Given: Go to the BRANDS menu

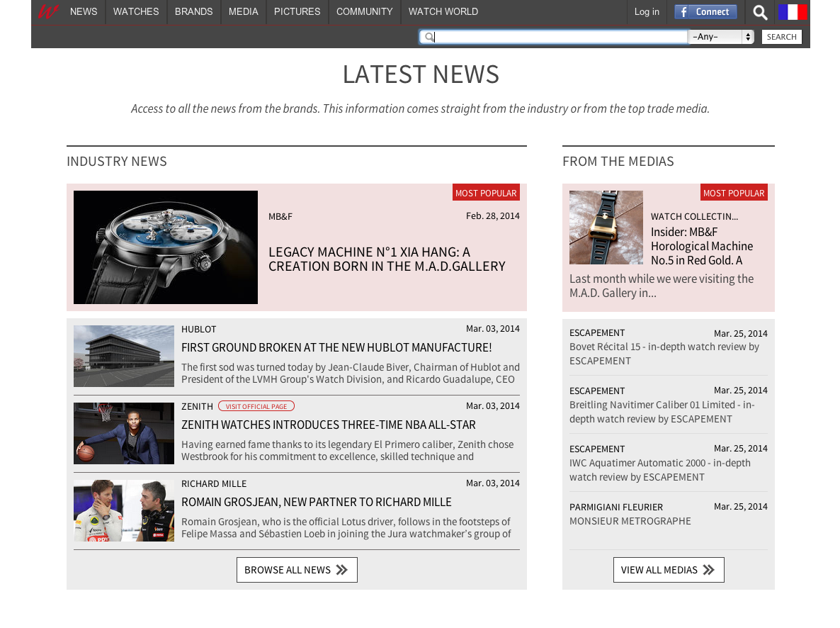Looking at the screenshot, I should [194, 12].
